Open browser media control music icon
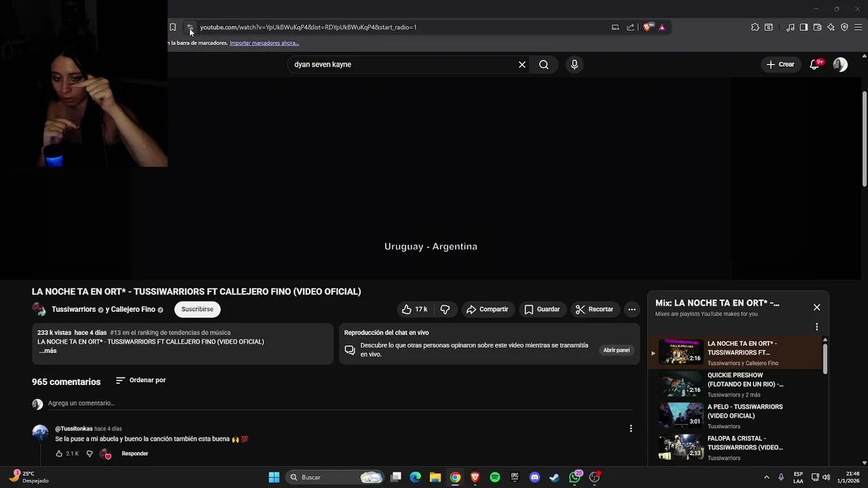Screen dimensions: 868x488 click(x=790, y=27)
